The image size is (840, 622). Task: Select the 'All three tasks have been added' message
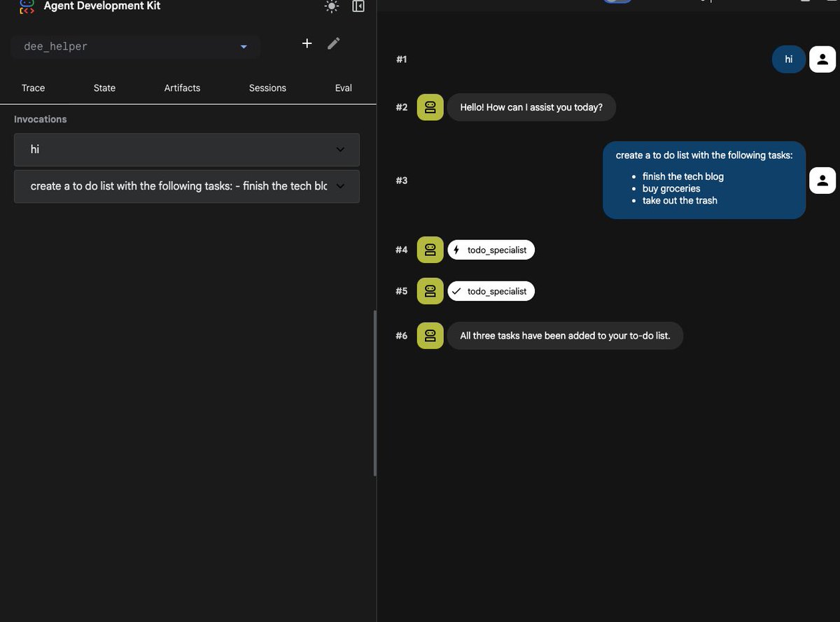pos(565,336)
